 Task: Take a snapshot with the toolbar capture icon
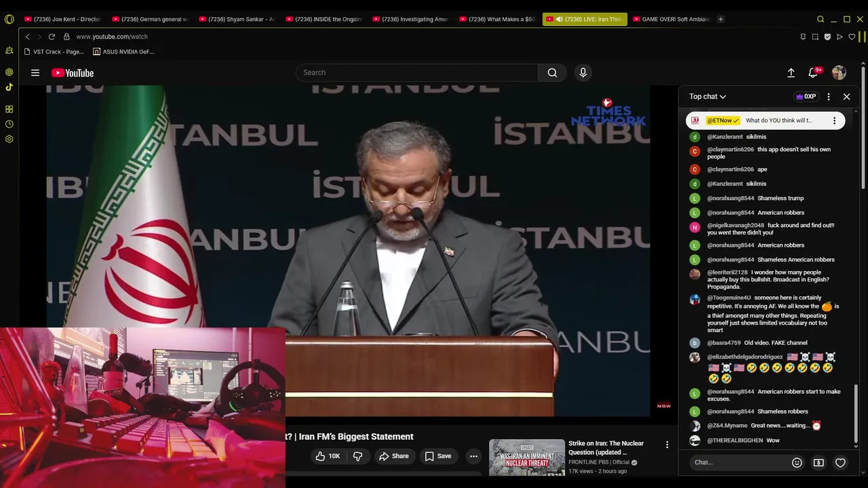tap(815, 37)
